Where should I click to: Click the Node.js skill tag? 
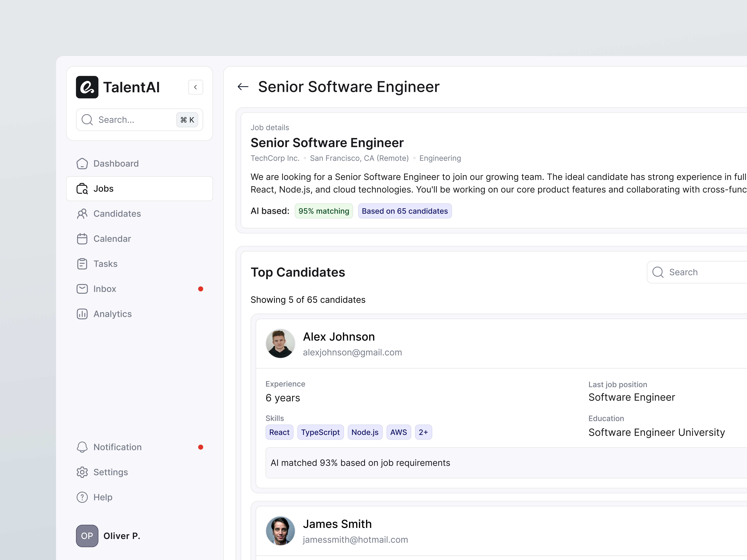[x=365, y=432]
